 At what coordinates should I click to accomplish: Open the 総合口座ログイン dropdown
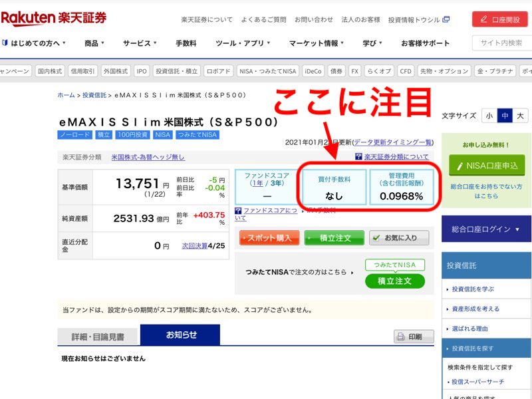pyautogui.click(x=487, y=229)
